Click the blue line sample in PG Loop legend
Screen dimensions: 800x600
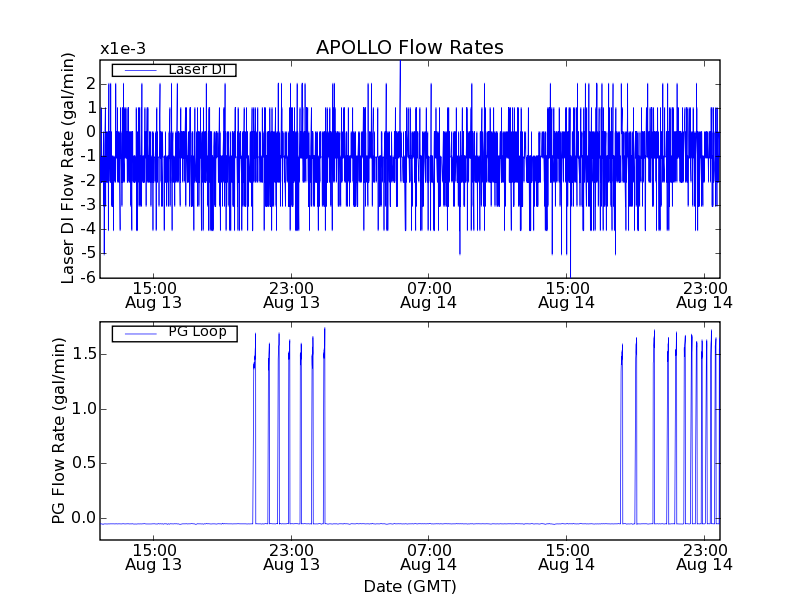coord(139,332)
